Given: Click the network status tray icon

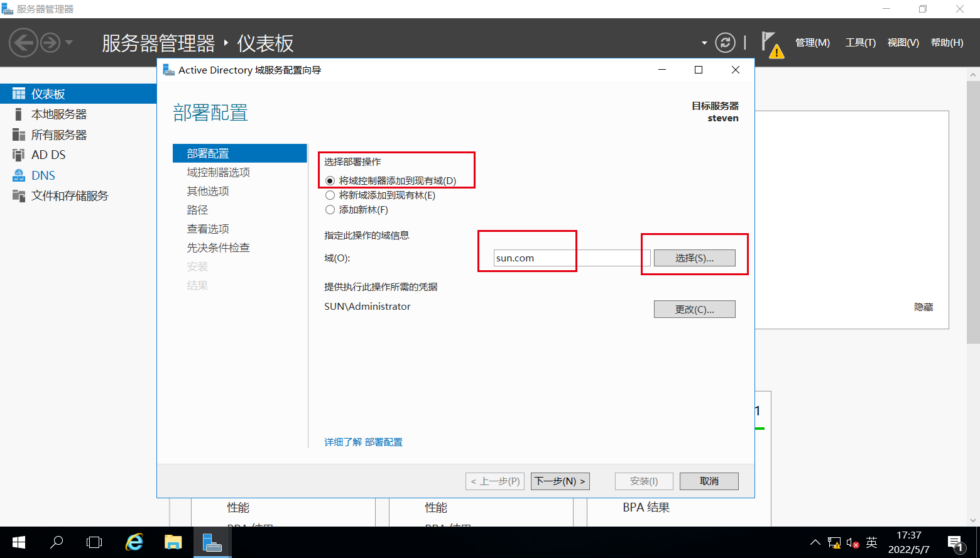Looking at the screenshot, I should (834, 542).
